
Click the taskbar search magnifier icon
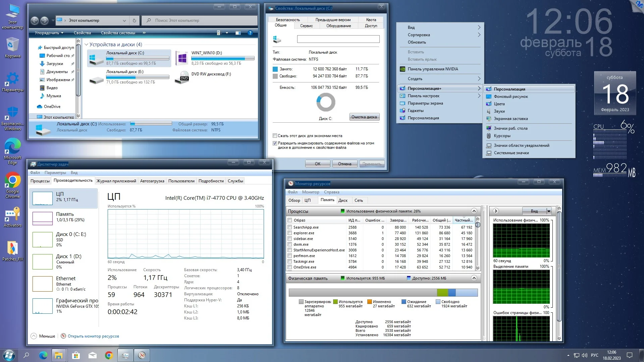pyautogui.click(x=26, y=355)
